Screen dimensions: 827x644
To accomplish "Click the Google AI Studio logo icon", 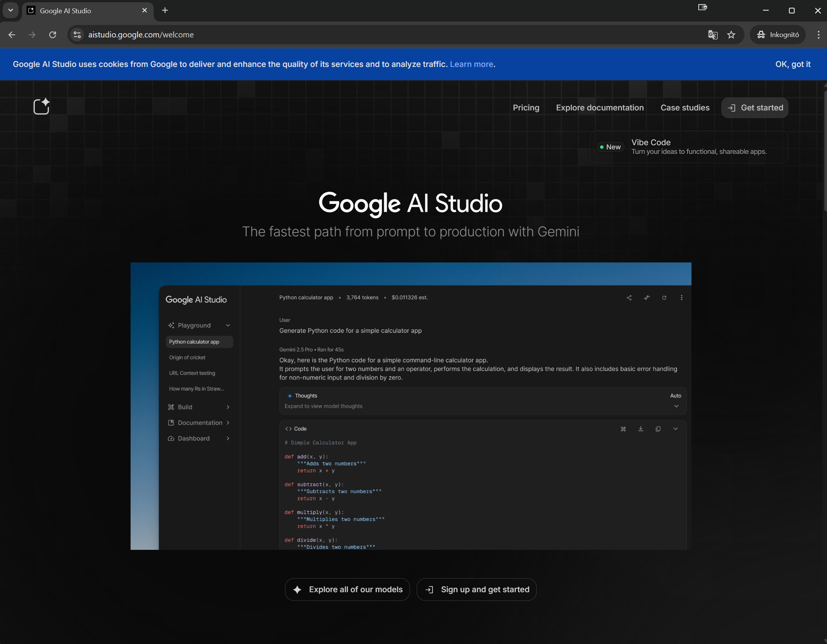I will click(x=41, y=107).
